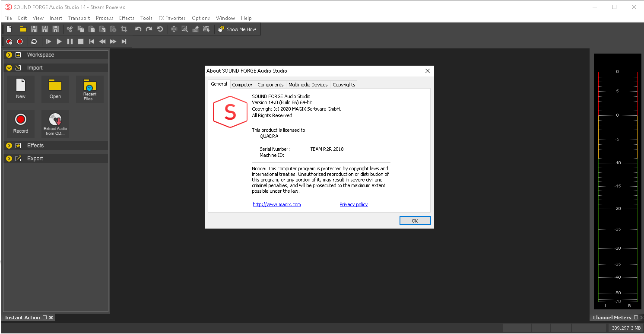Create a new file from the toolbar
The width and height of the screenshot is (644, 334).
[9, 29]
